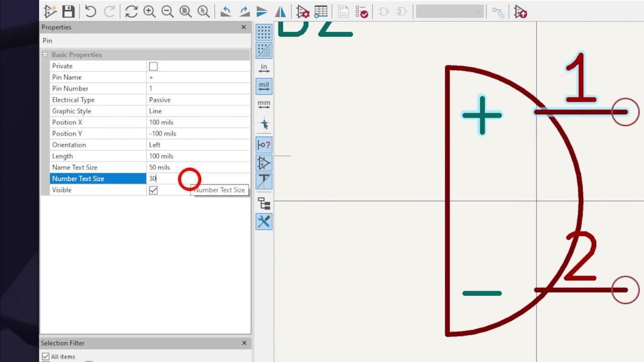
Task: Change the Orientation value Left
Action: click(198, 145)
